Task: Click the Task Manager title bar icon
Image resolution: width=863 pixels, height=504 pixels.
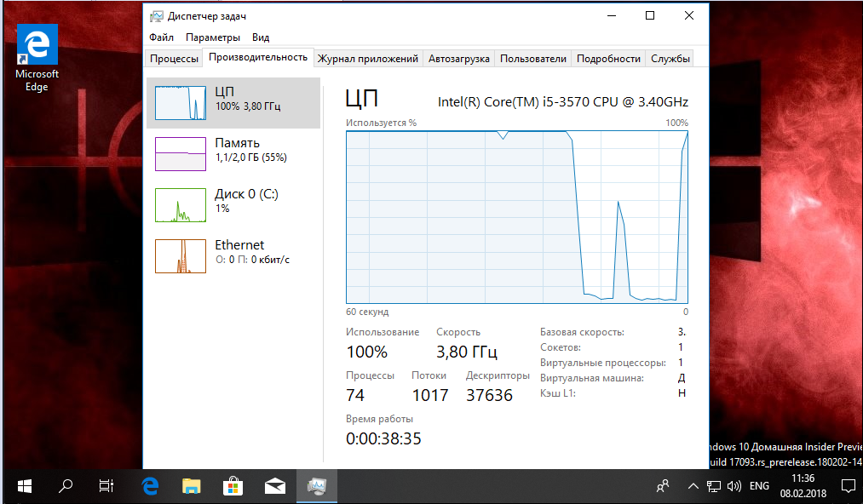Action: click(156, 16)
